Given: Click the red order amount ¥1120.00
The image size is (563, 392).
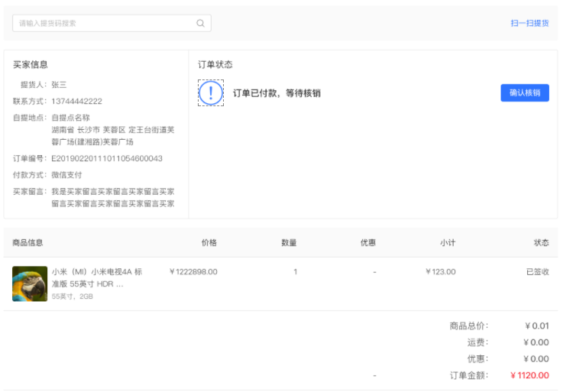Looking at the screenshot, I should pyautogui.click(x=529, y=375).
